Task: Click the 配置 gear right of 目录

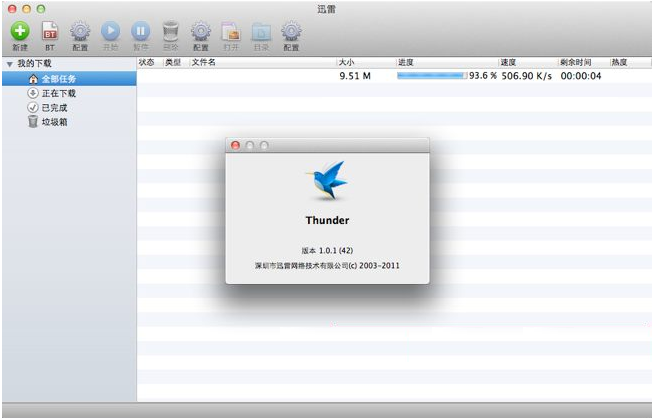Action: [x=291, y=31]
